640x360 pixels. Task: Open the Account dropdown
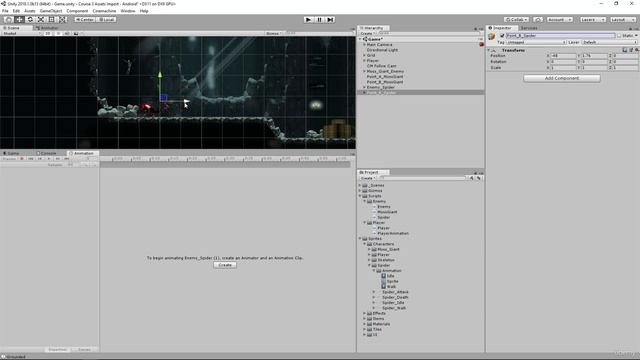[x=560, y=20]
